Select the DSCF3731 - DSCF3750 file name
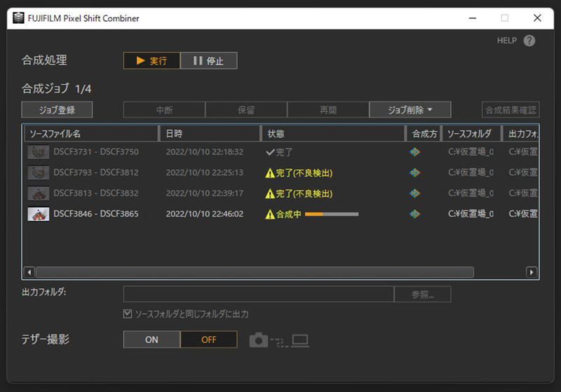 (x=96, y=151)
